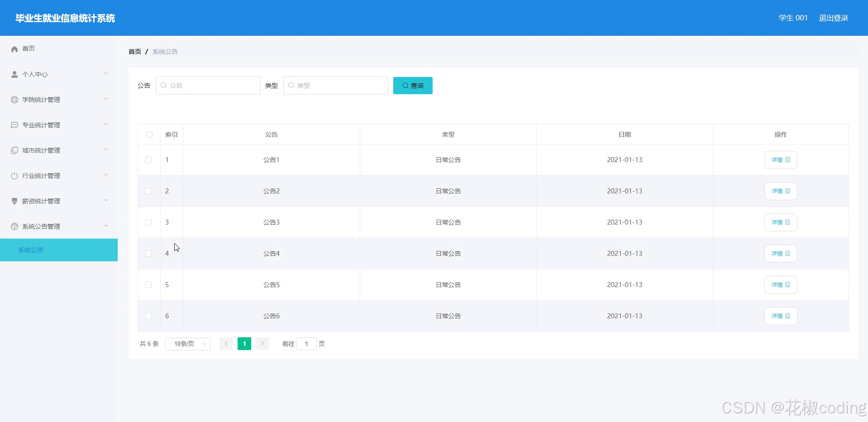Check the checkbox for row 公告3
Image resolution: width=868 pixels, height=422 pixels.
click(x=148, y=222)
